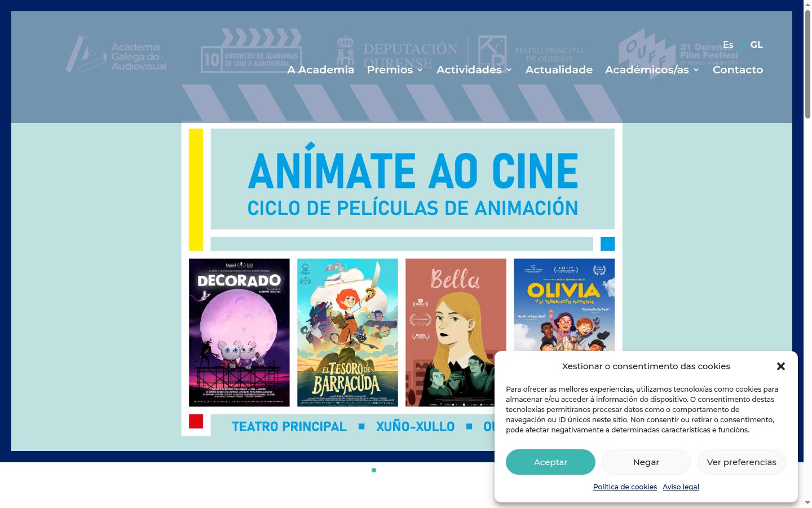Go to the Contacto page

[x=738, y=69]
